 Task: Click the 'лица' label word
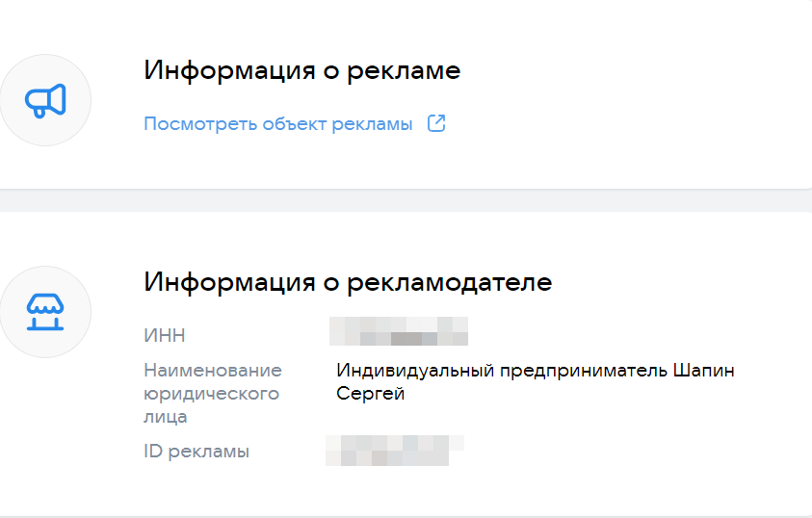coord(165,417)
